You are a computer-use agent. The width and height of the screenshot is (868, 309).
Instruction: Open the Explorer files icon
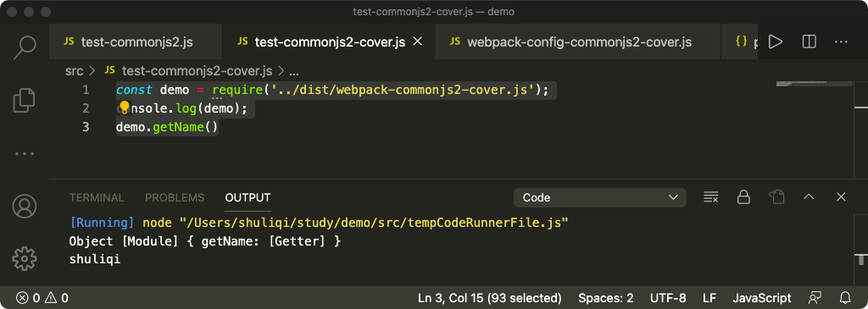(x=25, y=100)
